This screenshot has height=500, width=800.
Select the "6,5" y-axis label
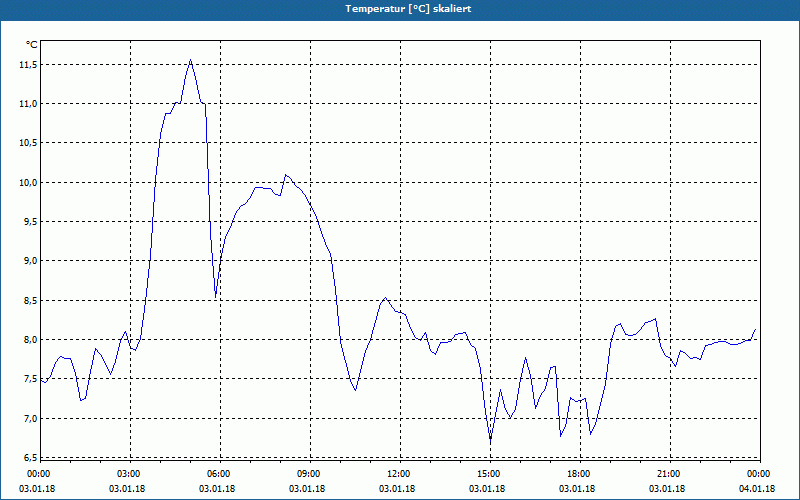(x=31, y=458)
